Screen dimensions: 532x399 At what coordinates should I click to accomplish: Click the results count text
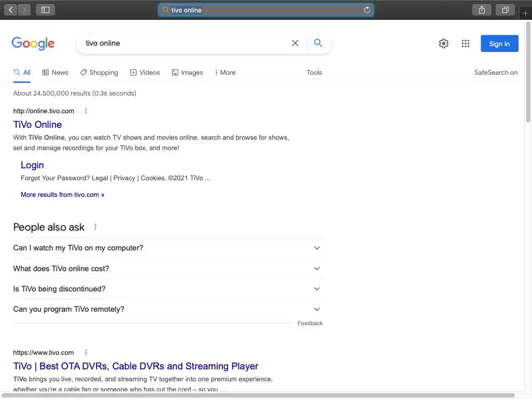click(75, 94)
